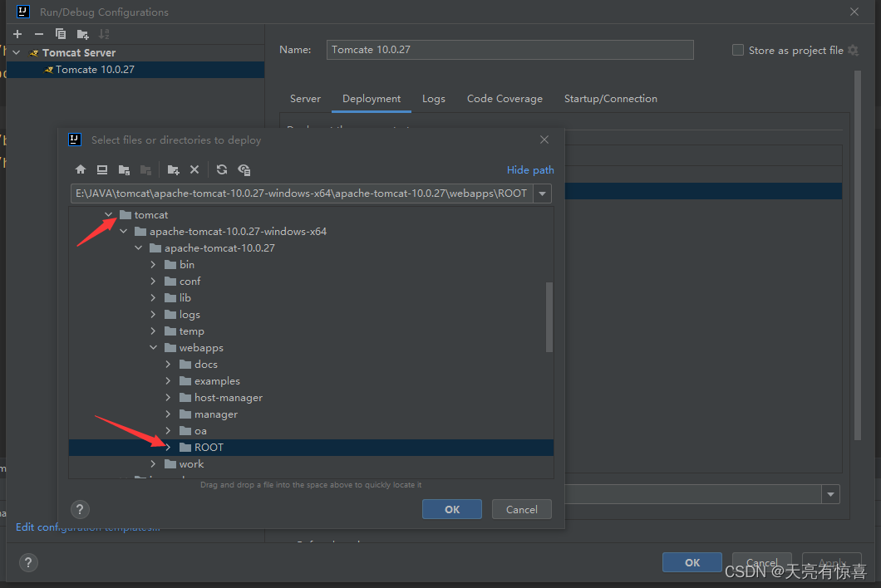This screenshot has height=588, width=881.
Task: Expand the ROOT folder
Action: [168, 447]
